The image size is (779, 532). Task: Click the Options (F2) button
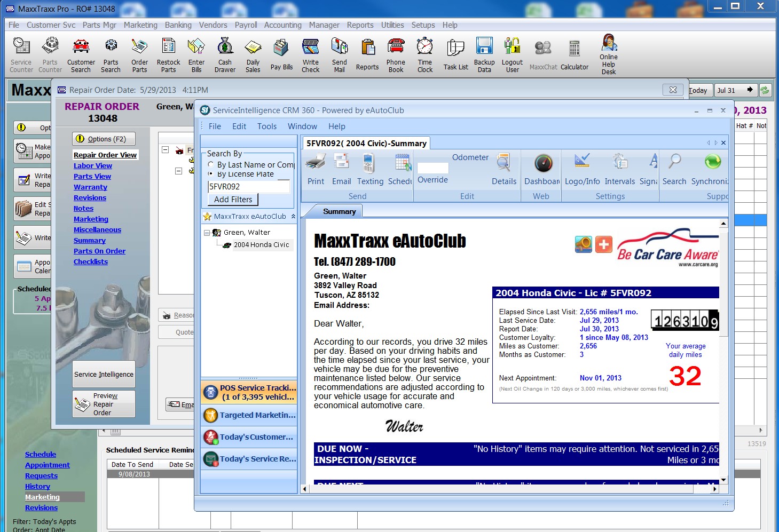point(104,139)
